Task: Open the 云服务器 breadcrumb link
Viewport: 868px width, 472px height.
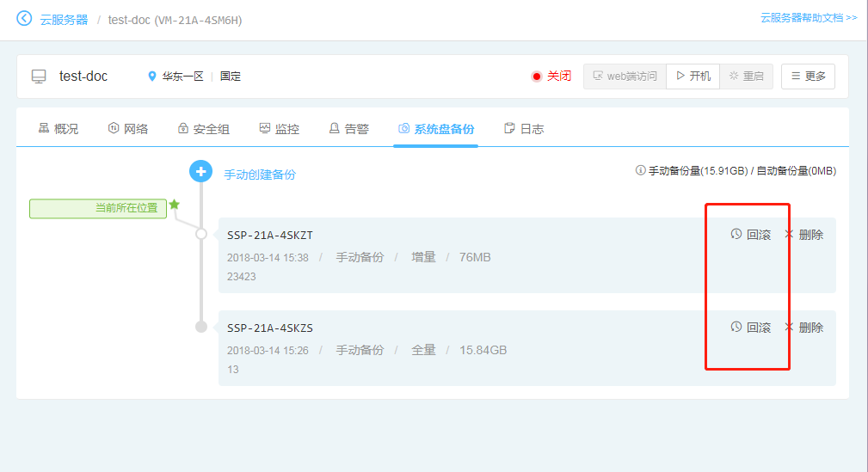Action: click(x=65, y=20)
